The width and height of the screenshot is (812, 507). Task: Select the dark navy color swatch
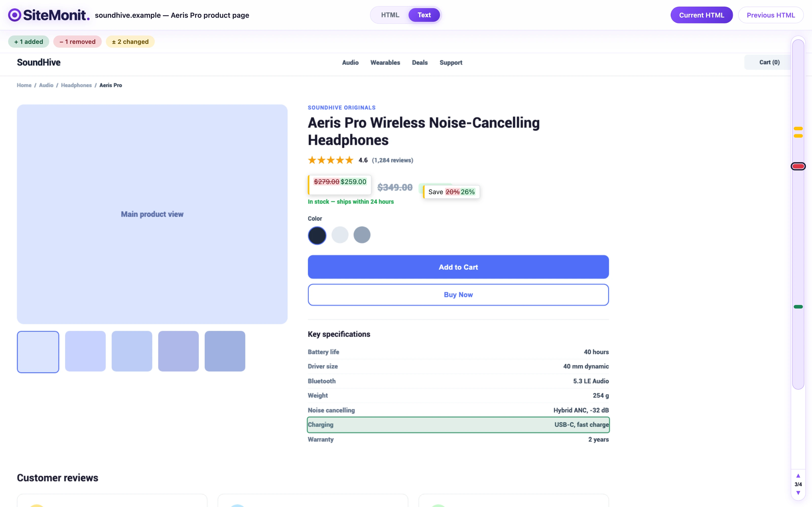tap(317, 235)
